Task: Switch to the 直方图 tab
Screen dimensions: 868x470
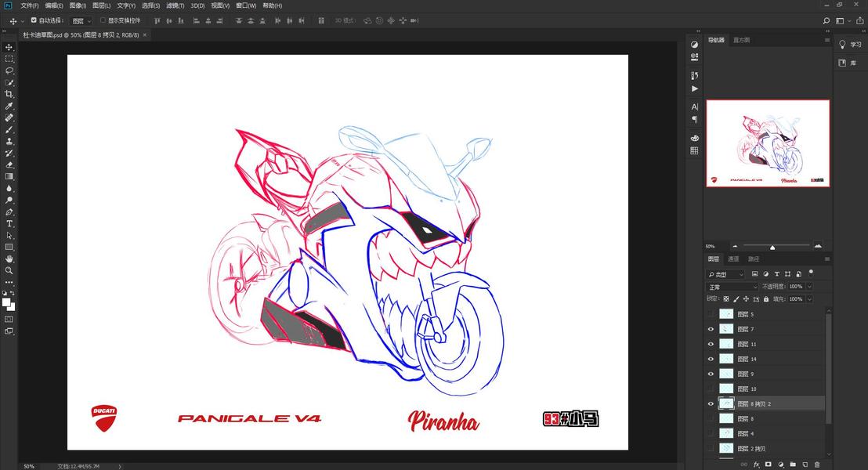Action: [x=741, y=40]
